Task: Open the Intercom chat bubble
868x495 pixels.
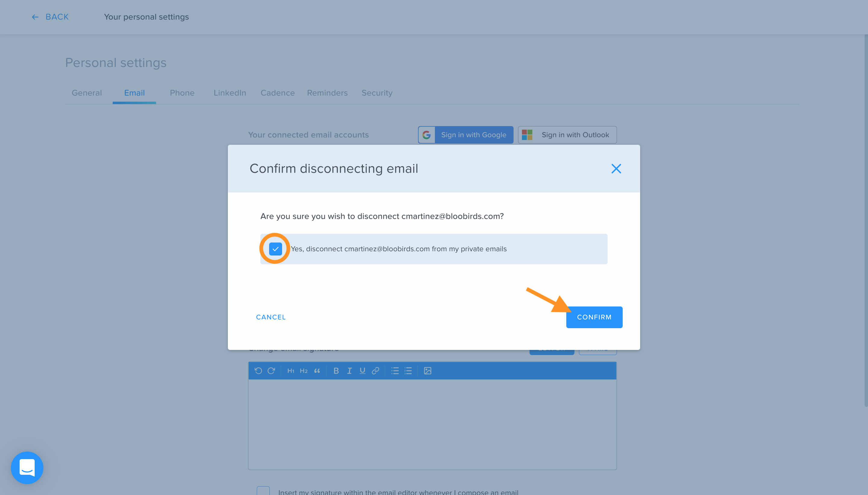Action: click(27, 468)
